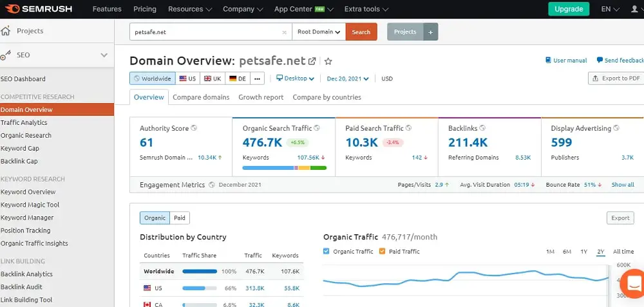Image resolution: width=644 pixels, height=307 pixels.
Task: Click the organic keywords distribution bar
Action: point(285,168)
